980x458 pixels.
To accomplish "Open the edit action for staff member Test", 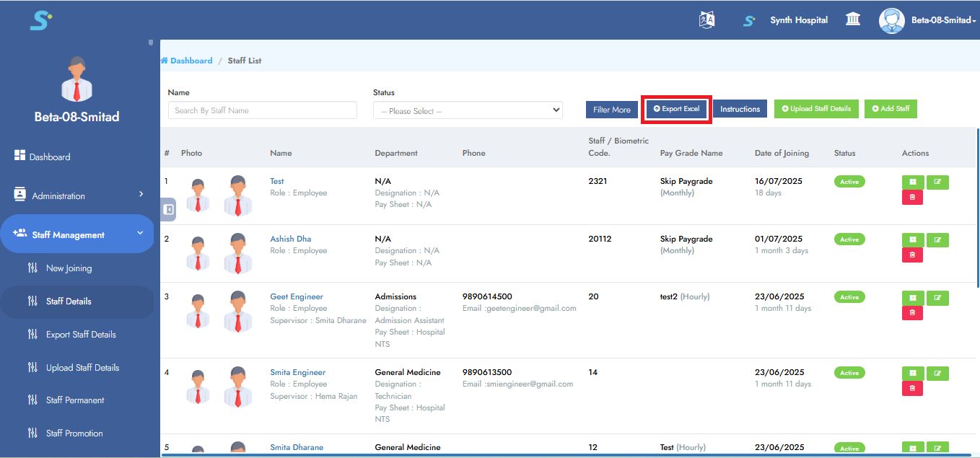I will click(x=937, y=182).
